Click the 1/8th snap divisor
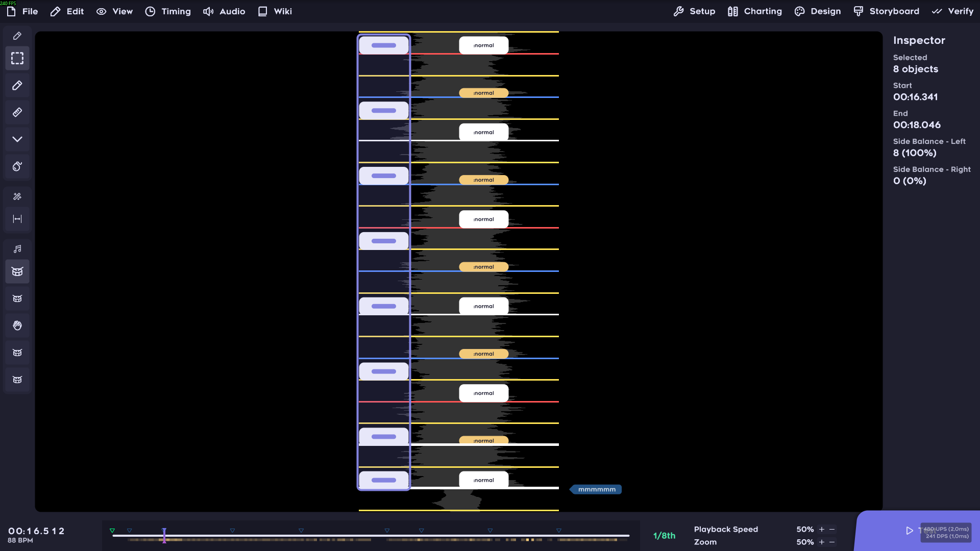The height and width of the screenshot is (551, 980). tap(664, 536)
